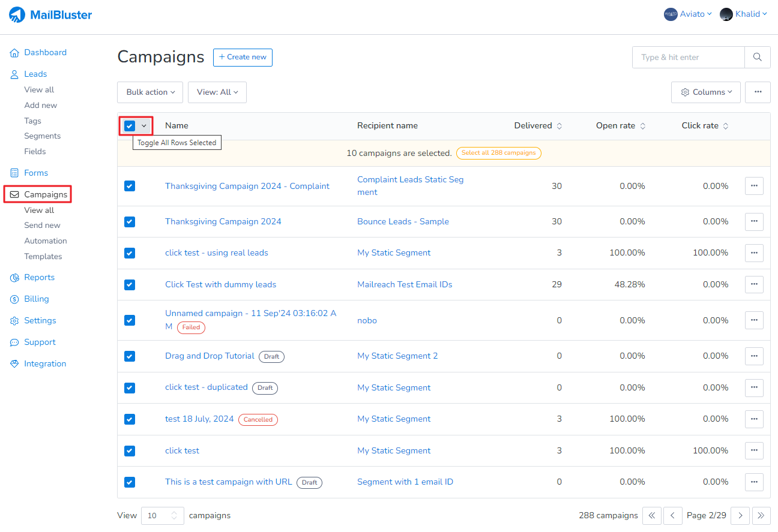778x532 pixels.
Task: Go to previous page arrow
Action: (x=672, y=515)
